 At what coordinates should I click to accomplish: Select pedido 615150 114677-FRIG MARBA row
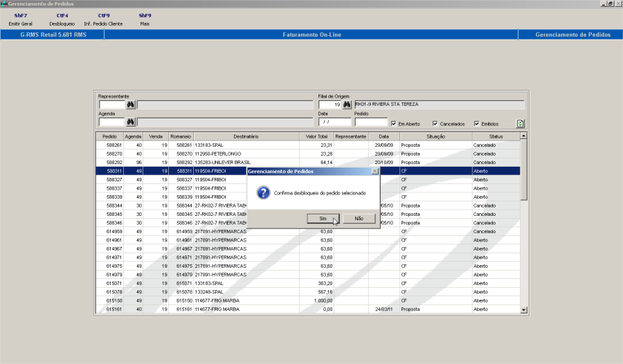point(308,301)
